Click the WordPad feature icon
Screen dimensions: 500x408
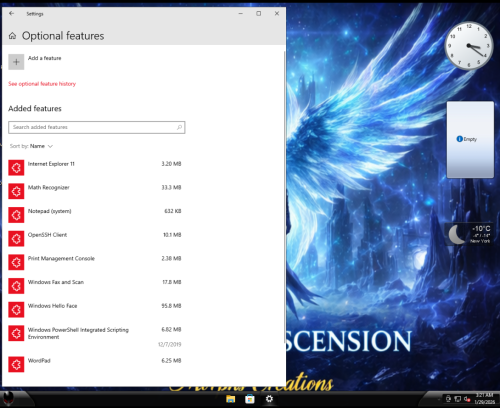point(16,364)
